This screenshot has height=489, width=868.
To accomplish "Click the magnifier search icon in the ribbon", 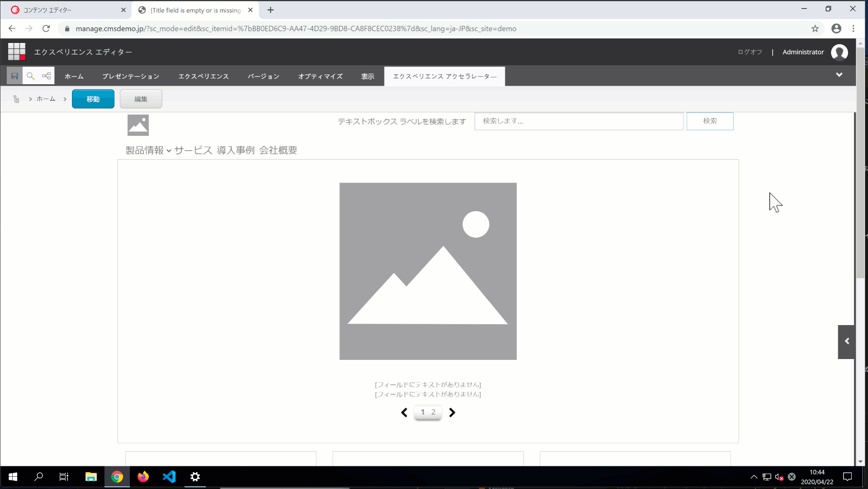I will coord(30,76).
